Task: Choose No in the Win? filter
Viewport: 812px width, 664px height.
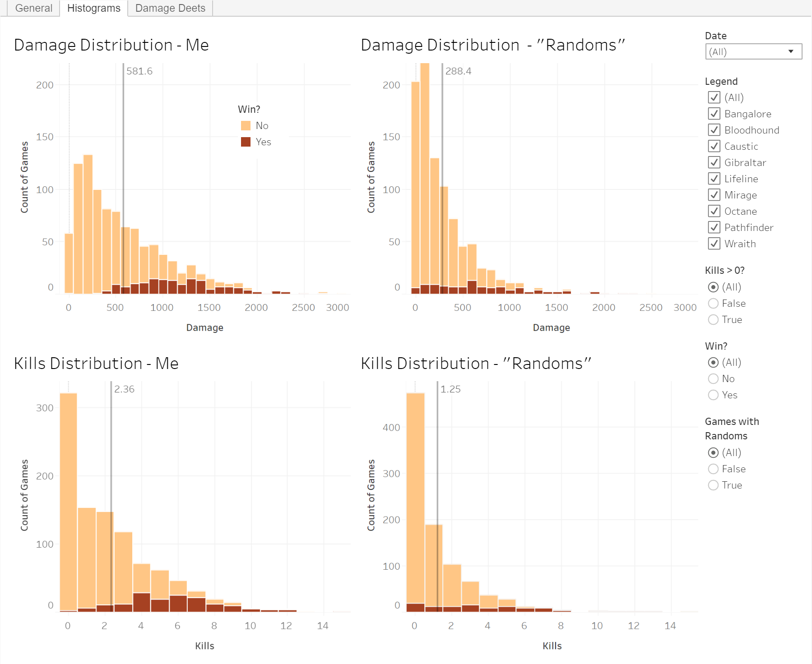Action: click(713, 379)
